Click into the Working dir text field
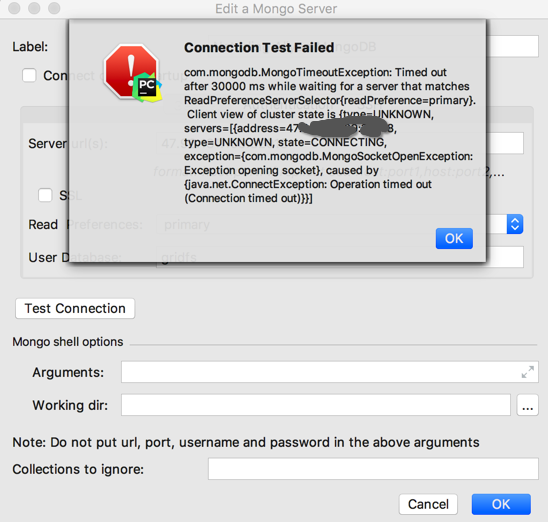Image resolution: width=548 pixels, height=522 pixels. tap(316, 405)
